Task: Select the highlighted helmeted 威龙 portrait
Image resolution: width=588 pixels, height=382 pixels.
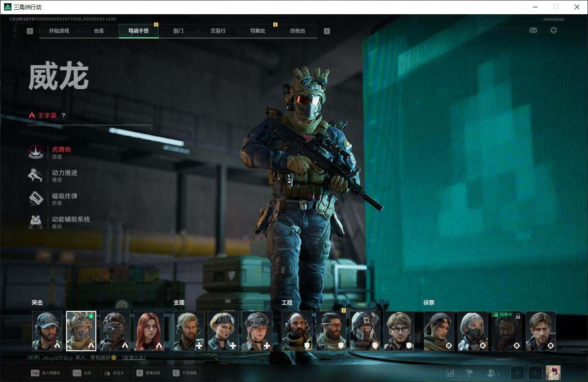Action: (x=81, y=331)
